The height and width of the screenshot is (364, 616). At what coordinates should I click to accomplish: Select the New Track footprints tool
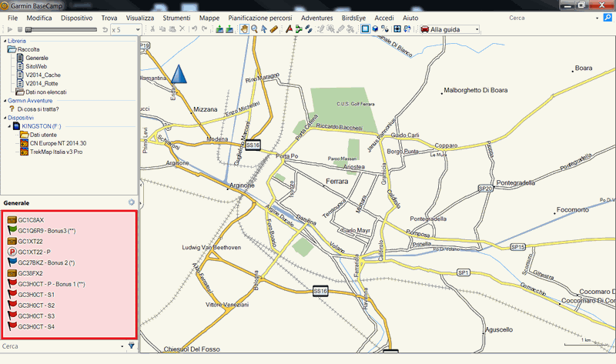pos(309,29)
